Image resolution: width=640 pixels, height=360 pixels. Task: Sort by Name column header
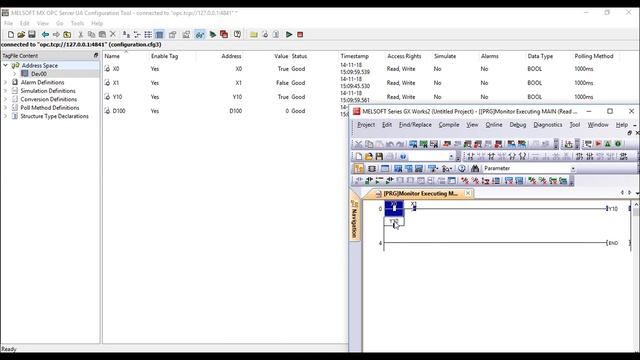point(112,56)
